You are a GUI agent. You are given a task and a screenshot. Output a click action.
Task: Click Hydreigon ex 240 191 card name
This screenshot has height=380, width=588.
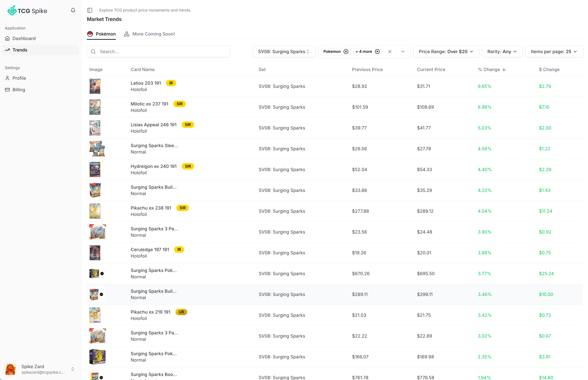pyautogui.click(x=154, y=166)
